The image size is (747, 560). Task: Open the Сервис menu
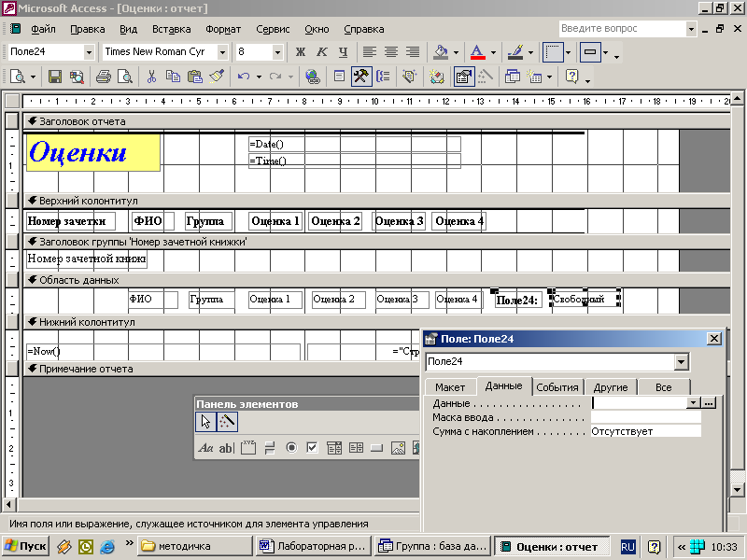pyautogui.click(x=273, y=29)
